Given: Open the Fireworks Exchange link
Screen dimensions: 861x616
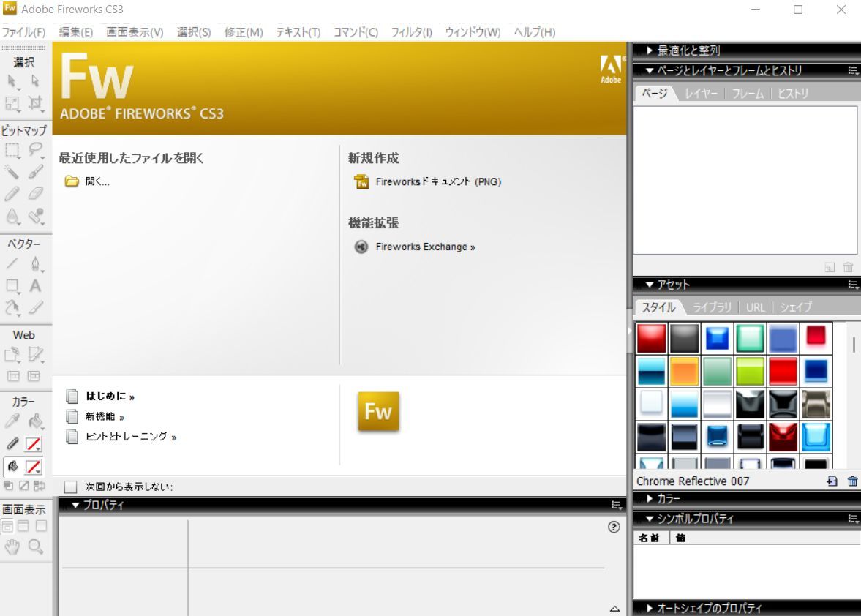Looking at the screenshot, I should point(424,247).
